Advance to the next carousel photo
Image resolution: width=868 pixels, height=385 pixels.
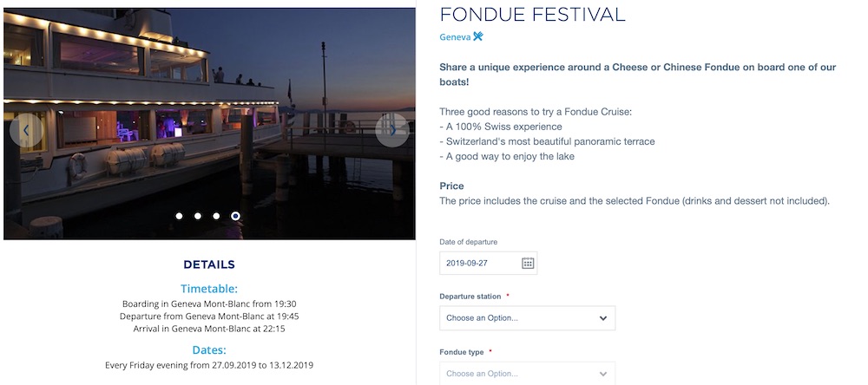(x=392, y=130)
